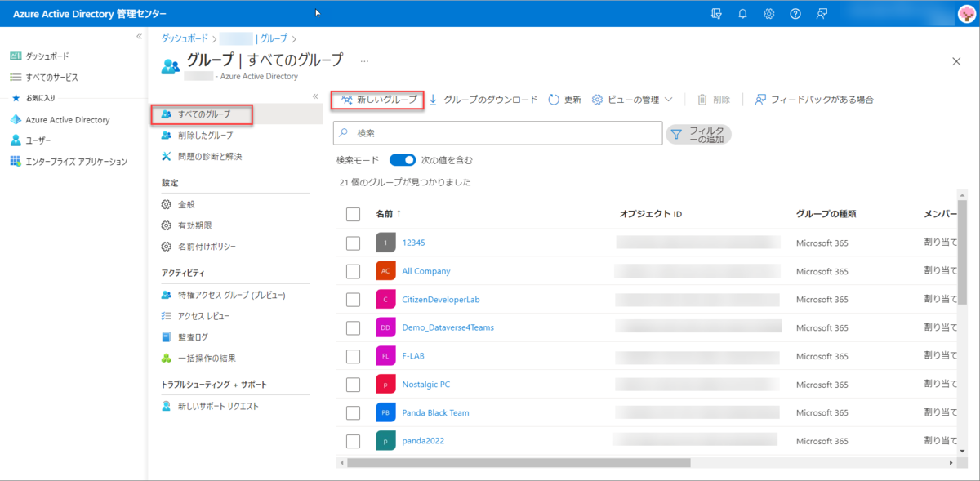Click the C avatar for CitizenDeveloperLab
The image size is (980, 481).
click(385, 299)
